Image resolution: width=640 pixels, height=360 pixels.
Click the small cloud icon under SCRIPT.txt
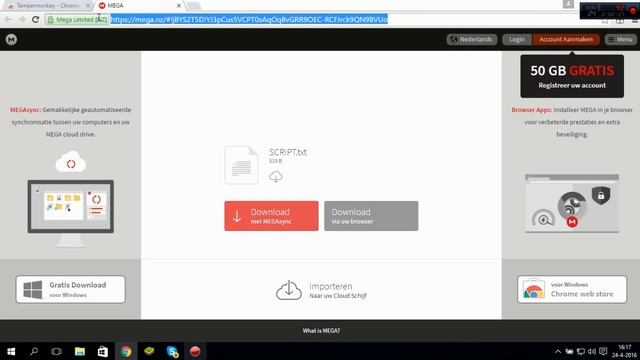pos(276,176)
